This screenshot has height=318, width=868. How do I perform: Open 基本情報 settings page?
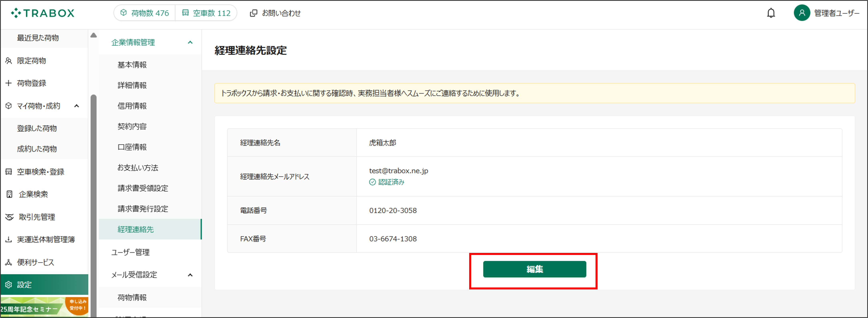tap(132, 65)
